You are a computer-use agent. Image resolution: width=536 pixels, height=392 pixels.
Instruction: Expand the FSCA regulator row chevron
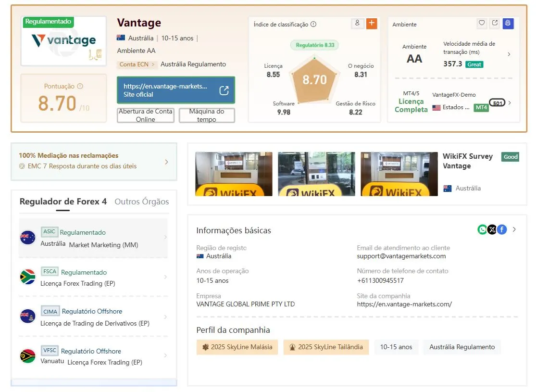click(165, 277)
